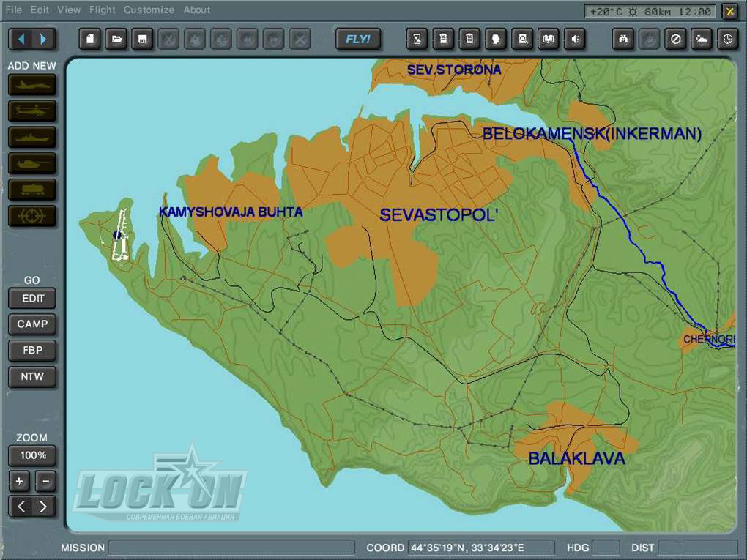This screenshot has width=747, height=560.
Task: Zoom out with the minus button
Action: point(45,482)
